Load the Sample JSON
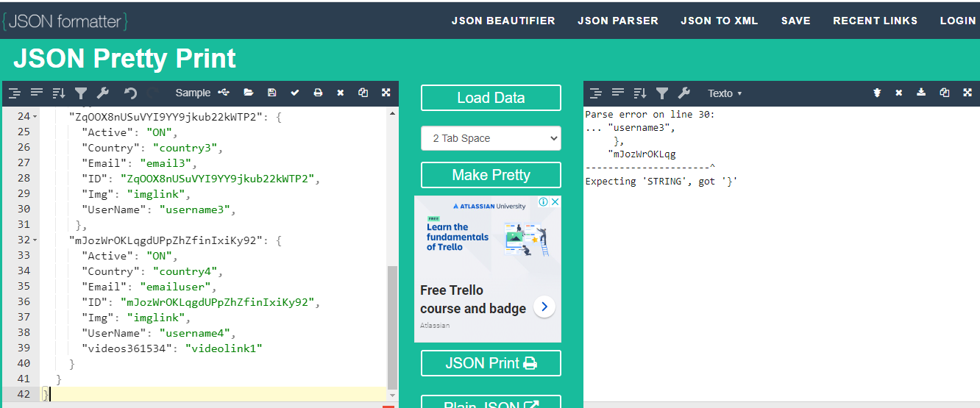The width and height of the screenshot is (980, 408). click(x=193, y=93)
